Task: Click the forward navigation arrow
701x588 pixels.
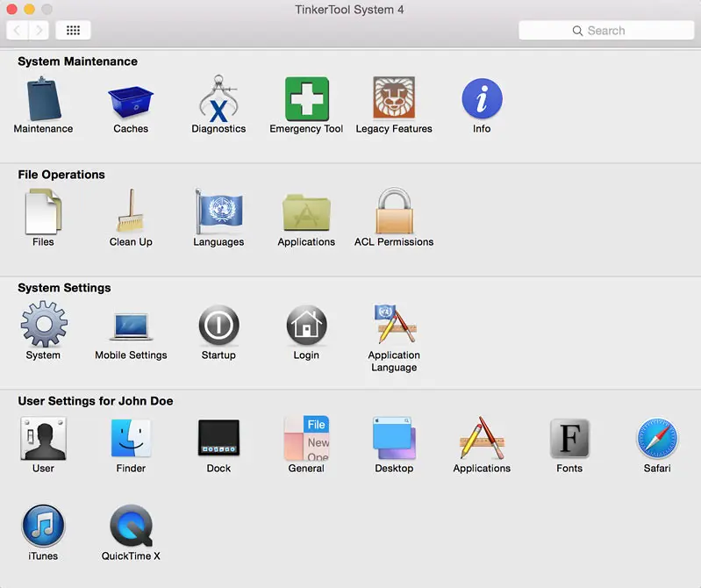Action: point(39,30)
